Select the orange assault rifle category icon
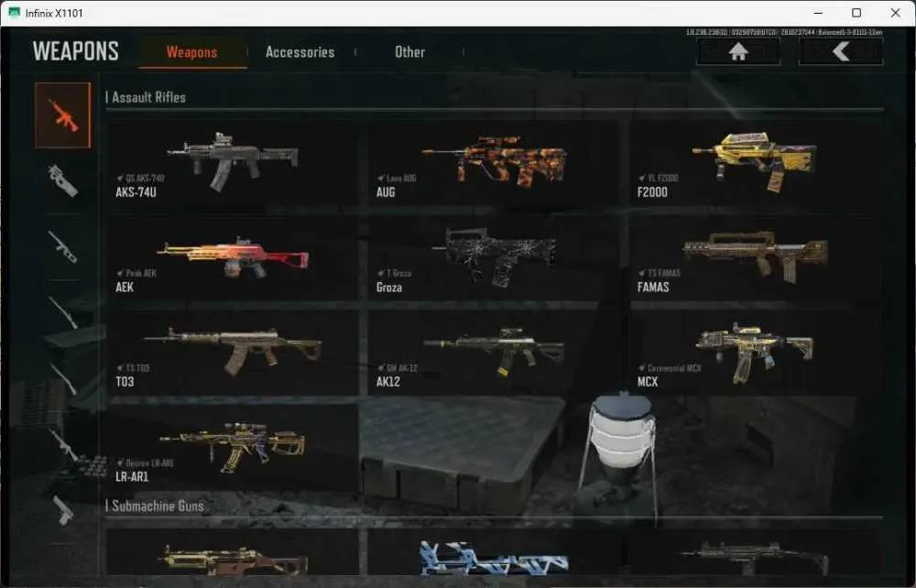916x588 pixels. tap(62, 115)
